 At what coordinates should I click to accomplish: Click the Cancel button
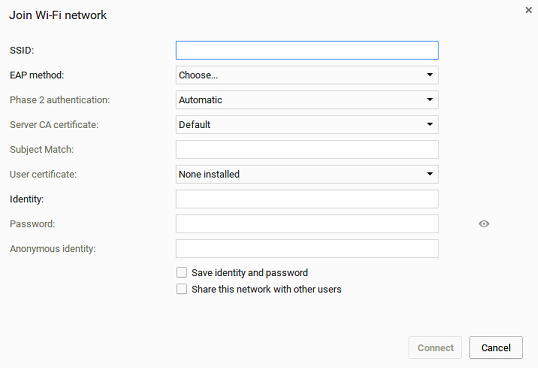point(496,348)
